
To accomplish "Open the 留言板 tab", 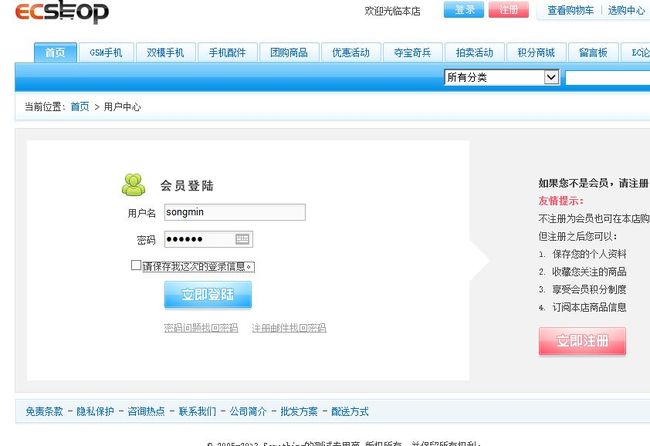I will coord(593,53).
